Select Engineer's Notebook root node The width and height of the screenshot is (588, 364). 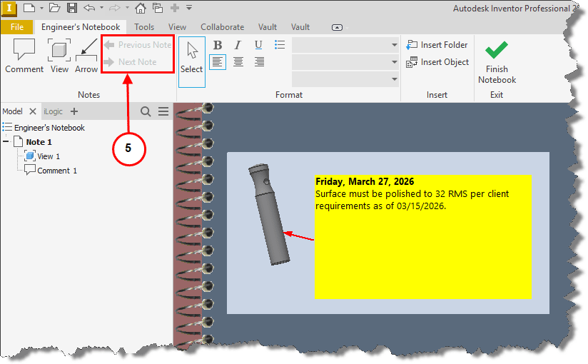(x=49, y=128)
